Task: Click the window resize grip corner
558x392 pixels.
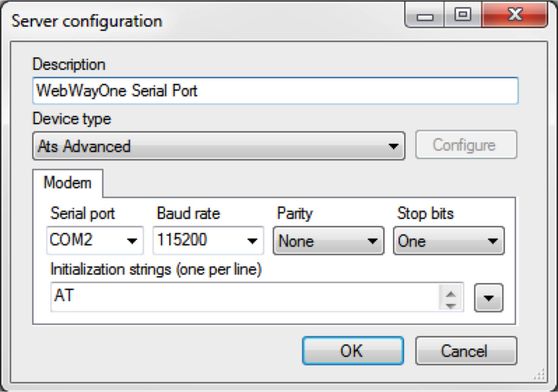Action: [539, 373]
